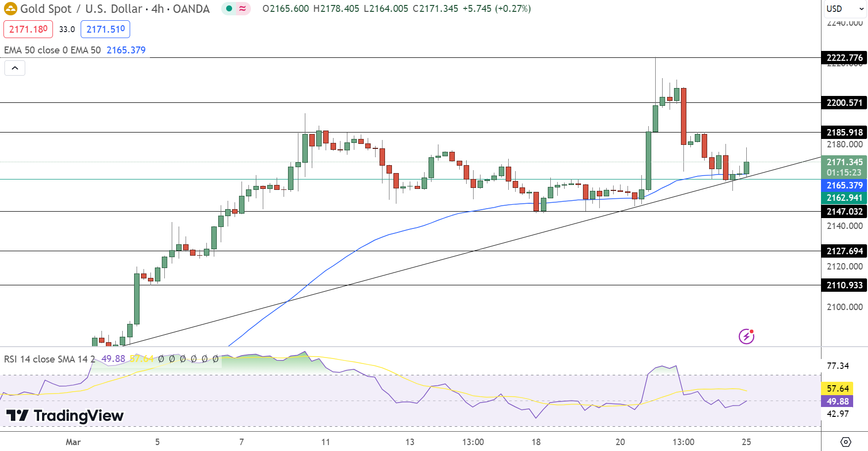868x451 pixels.
Task: Click the green market status dot
Action: [x=229, y=8]
